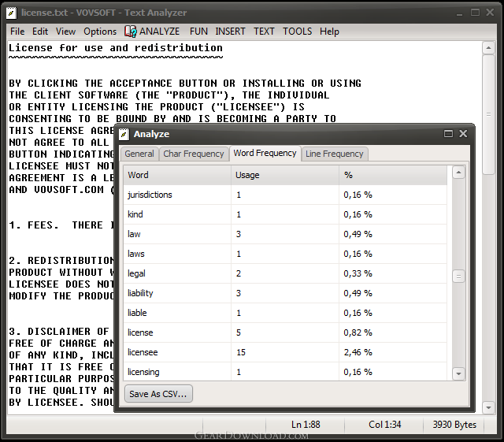The height and width of the screenshot is (442, 504).
Task: Switch to the Char Frequency tab
Action: (193, 154)
